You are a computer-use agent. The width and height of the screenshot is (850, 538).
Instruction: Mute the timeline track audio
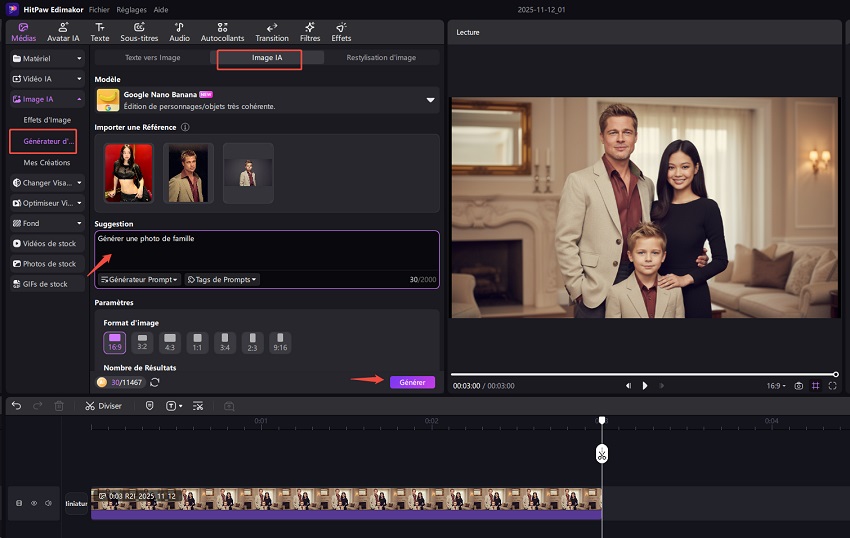[47, 503]
